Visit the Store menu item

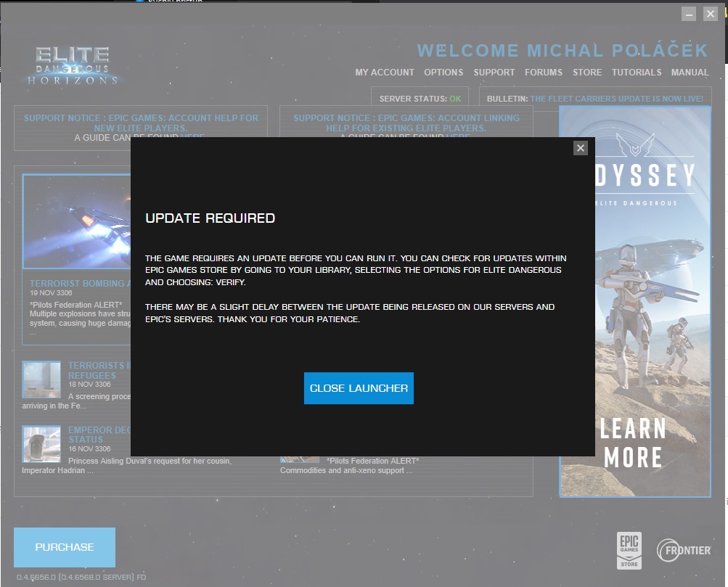(x=587, y=73)
